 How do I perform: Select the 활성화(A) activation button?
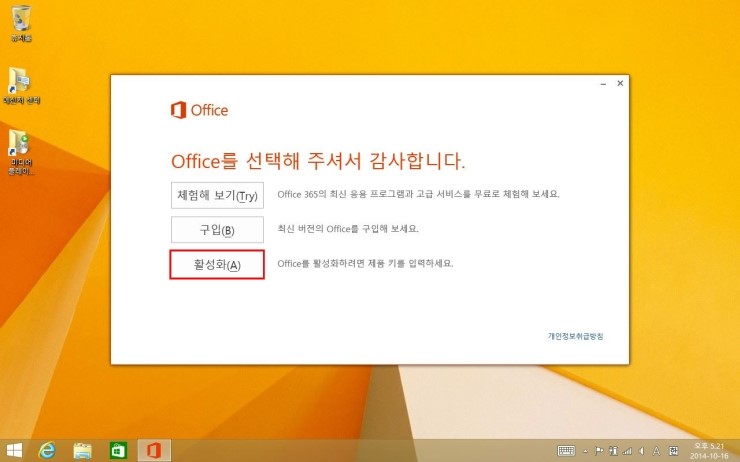tap(217, 264)
